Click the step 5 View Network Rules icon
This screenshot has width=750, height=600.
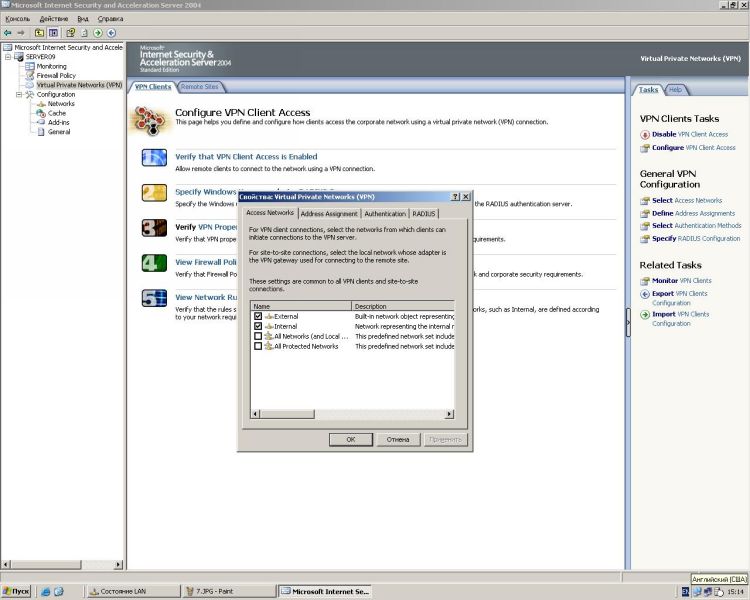(x=154, y=298)
